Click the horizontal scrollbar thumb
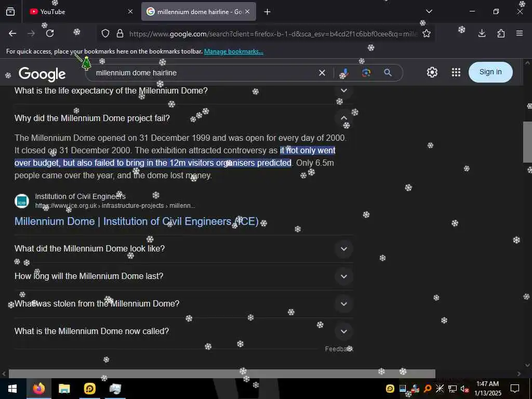Viewport: 532px width, 399px height. click(222, 374)
